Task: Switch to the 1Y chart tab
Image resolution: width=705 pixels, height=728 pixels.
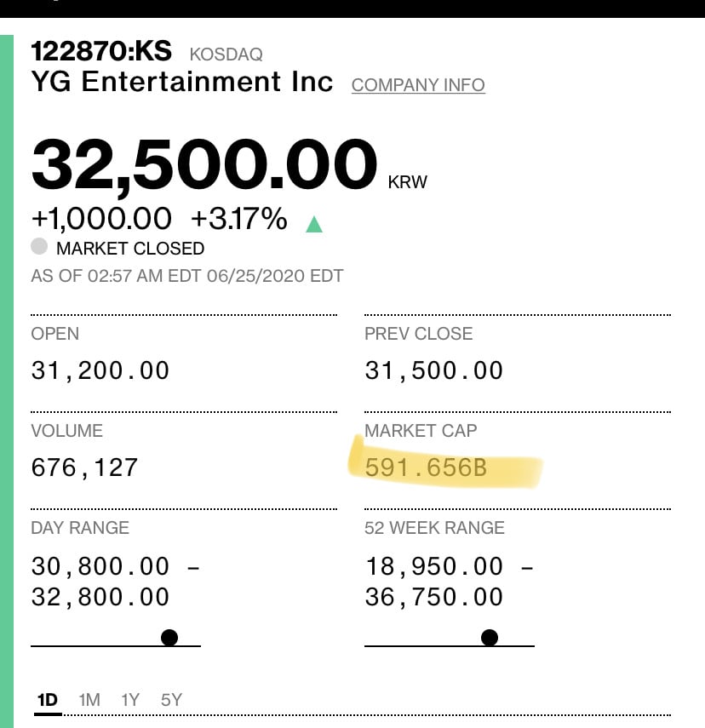Action: [x=130, y=700]
